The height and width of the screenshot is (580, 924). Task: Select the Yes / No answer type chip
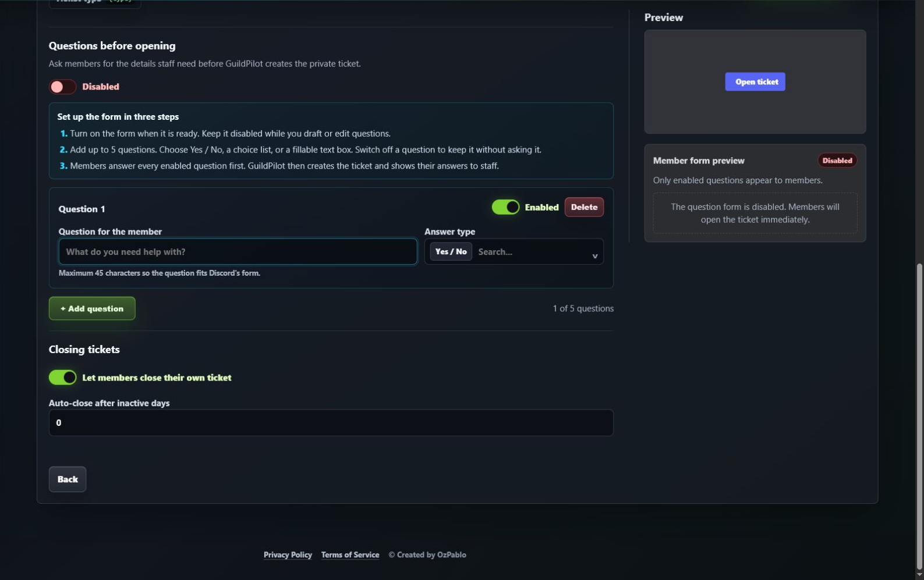click(x=451, y=252)
